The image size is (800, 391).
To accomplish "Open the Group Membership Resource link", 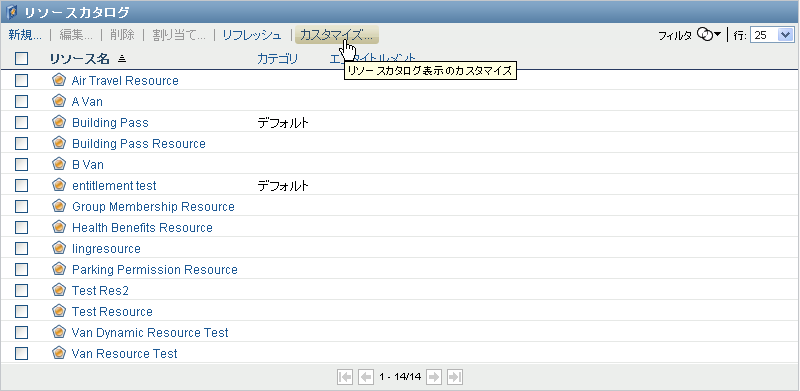I will click(153, 206).
